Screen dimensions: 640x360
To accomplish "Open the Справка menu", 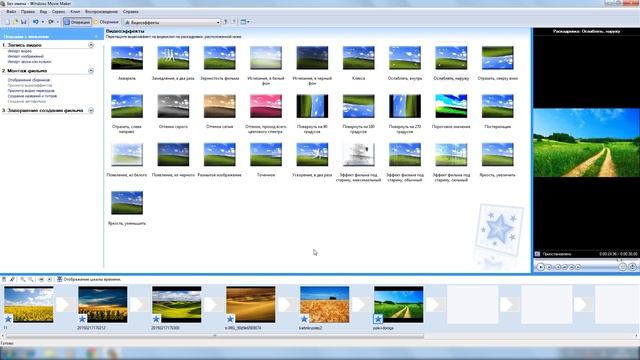I will [131, 12].
